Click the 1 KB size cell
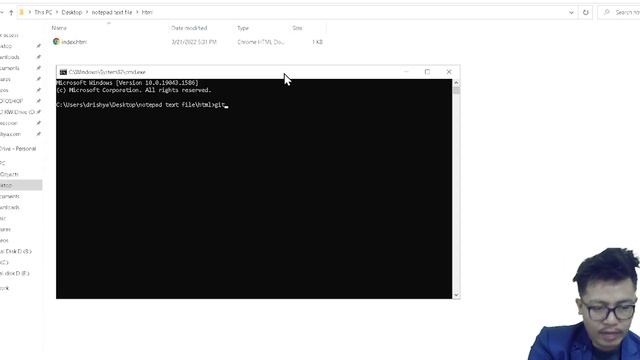Screen dimensions: 640x360 click(317, 42)
